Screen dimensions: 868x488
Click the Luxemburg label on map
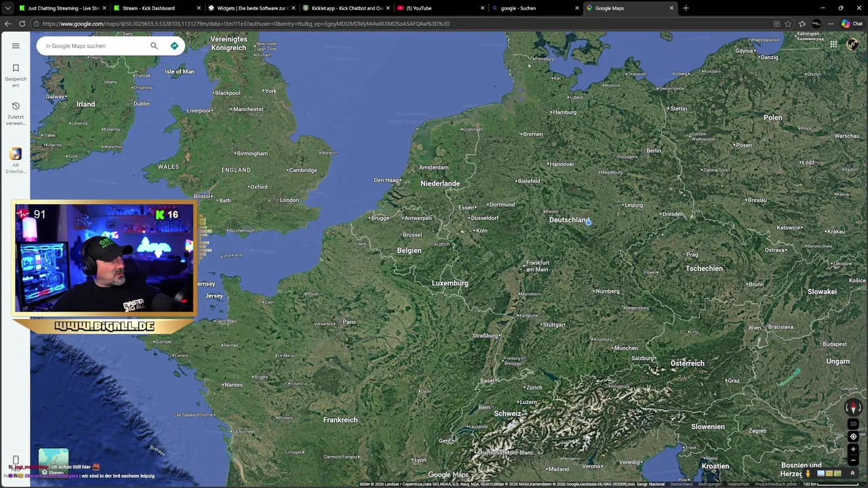[450, 283]
